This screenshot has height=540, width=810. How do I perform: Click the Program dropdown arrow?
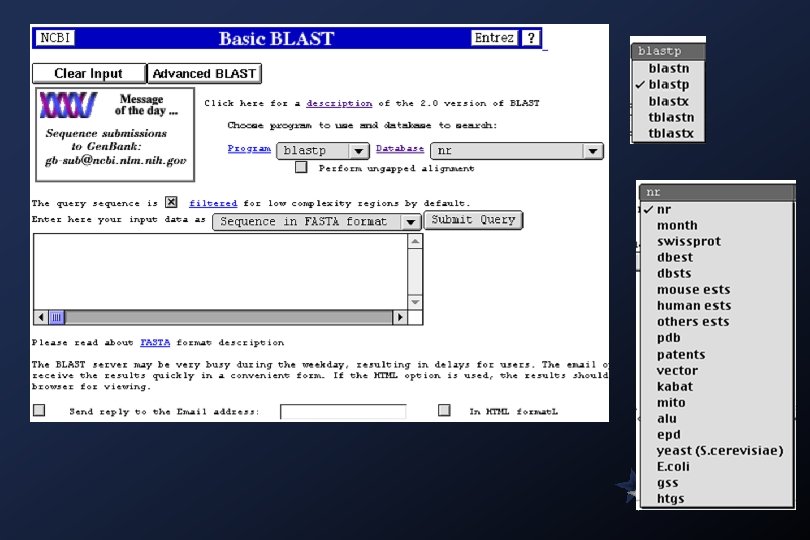[359, 151]
